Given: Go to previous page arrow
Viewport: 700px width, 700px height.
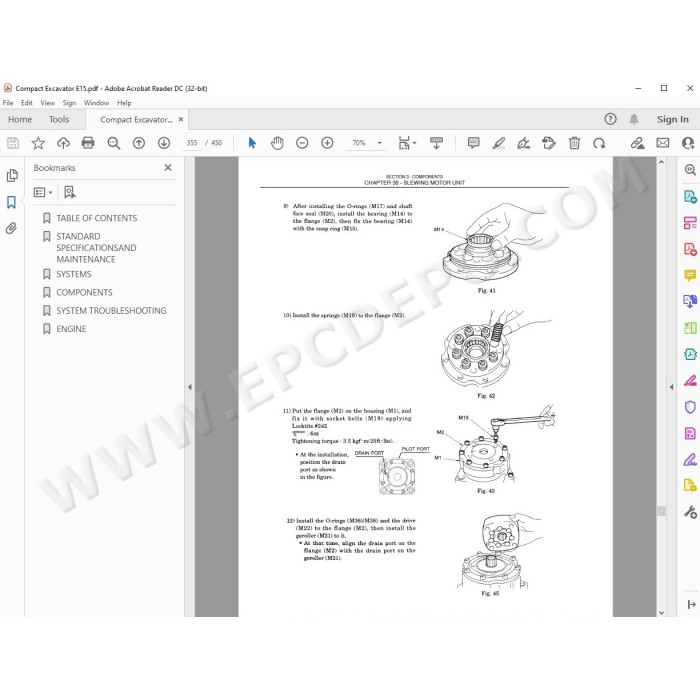Looking at the screenshot, I should [139, 143].
